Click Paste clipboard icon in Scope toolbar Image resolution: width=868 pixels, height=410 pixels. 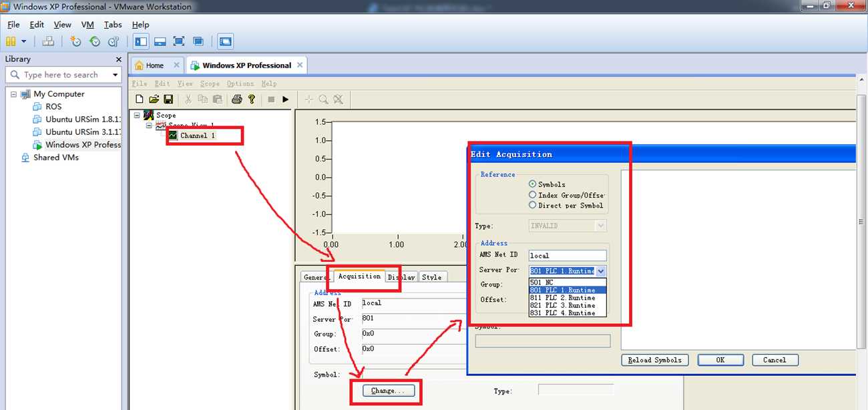[218, 99]
